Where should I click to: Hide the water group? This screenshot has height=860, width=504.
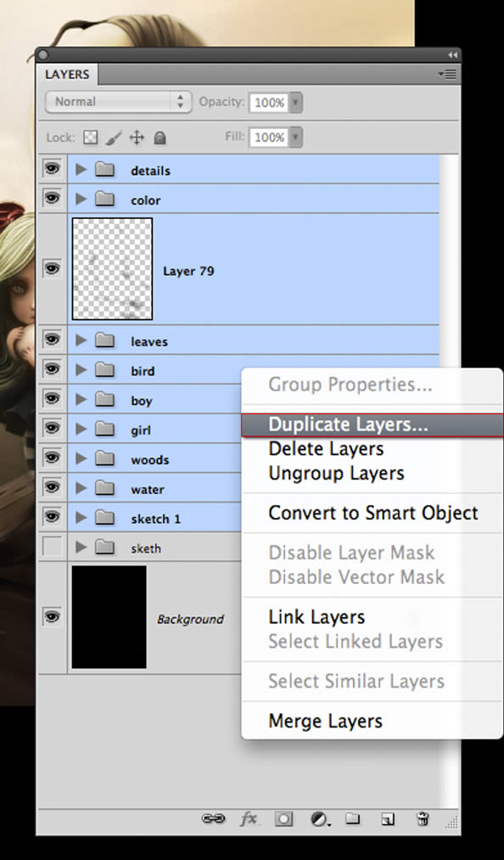pyautogui.click(x=52, y=488)
